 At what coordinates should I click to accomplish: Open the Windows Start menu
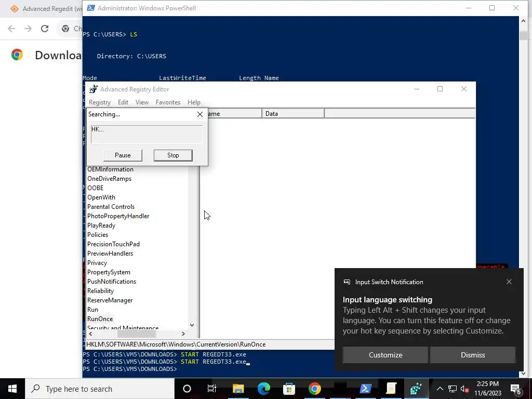click(12, 389)
